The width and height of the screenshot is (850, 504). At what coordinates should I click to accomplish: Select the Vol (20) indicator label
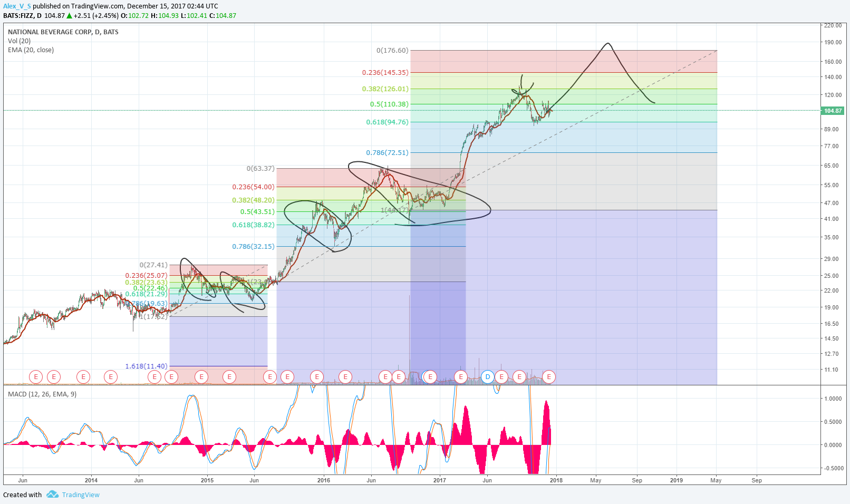pos(20,41)
